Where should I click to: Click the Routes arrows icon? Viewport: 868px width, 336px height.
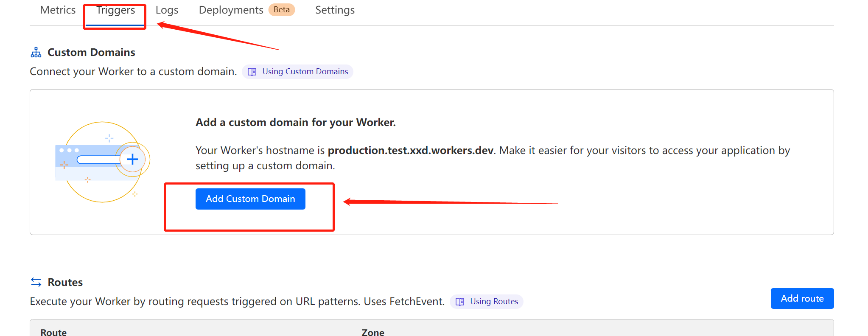click(x=36, y=282)
